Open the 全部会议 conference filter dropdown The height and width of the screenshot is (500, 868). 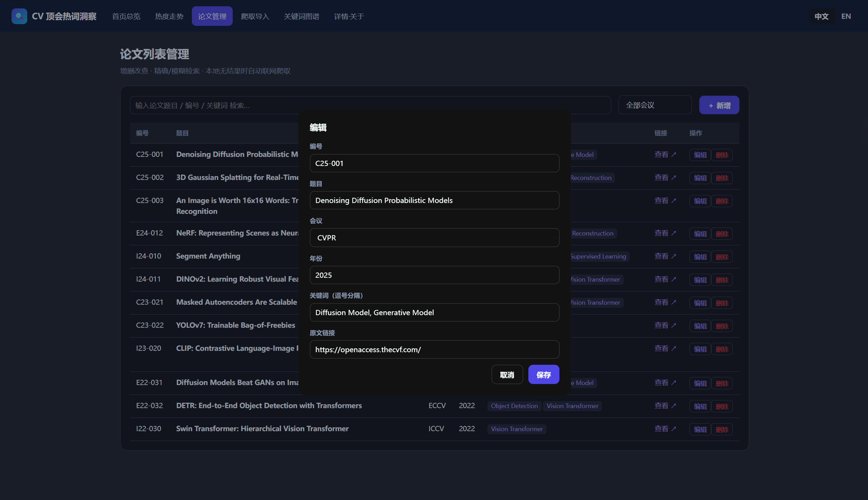[x=655, y=105]
